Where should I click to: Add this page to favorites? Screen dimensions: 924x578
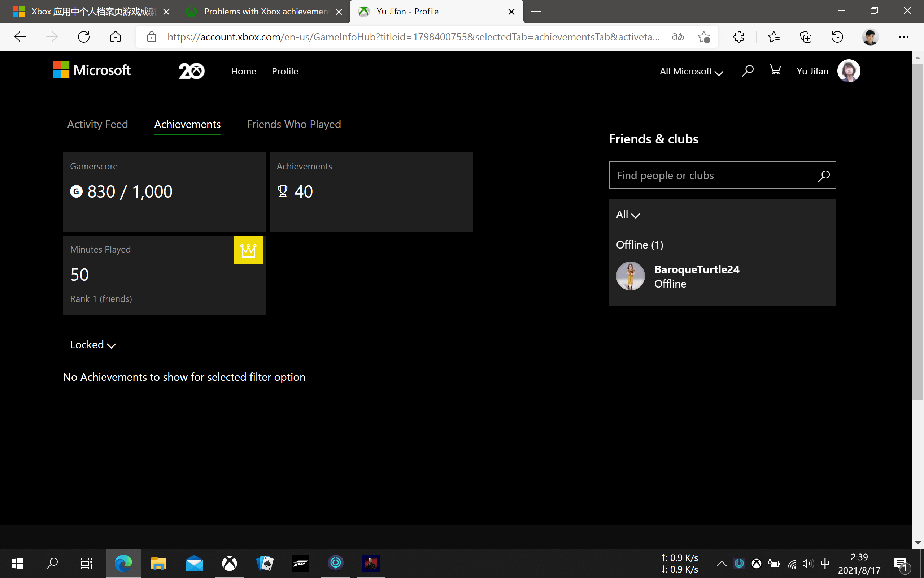coord(704,37)
